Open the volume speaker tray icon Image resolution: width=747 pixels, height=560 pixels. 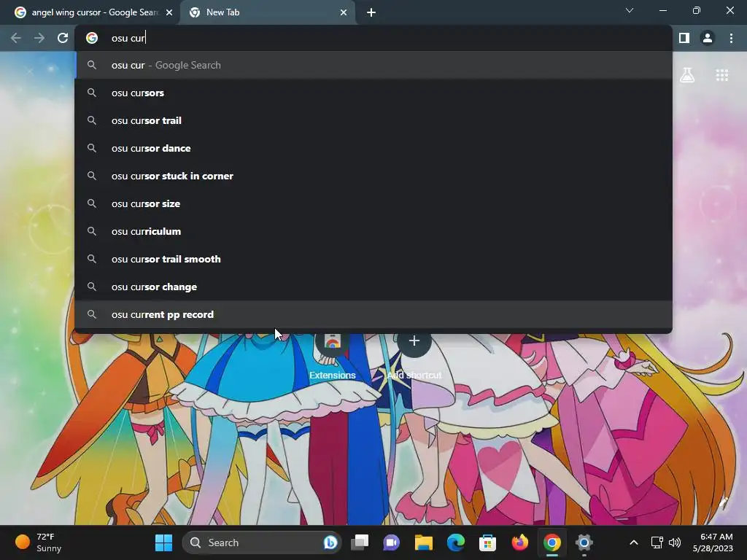click(675, 542)
